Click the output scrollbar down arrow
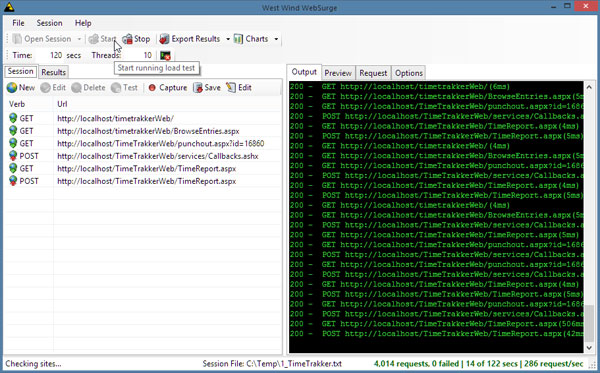The width and height of the screenshot is (600, 373). pos(589,348)
